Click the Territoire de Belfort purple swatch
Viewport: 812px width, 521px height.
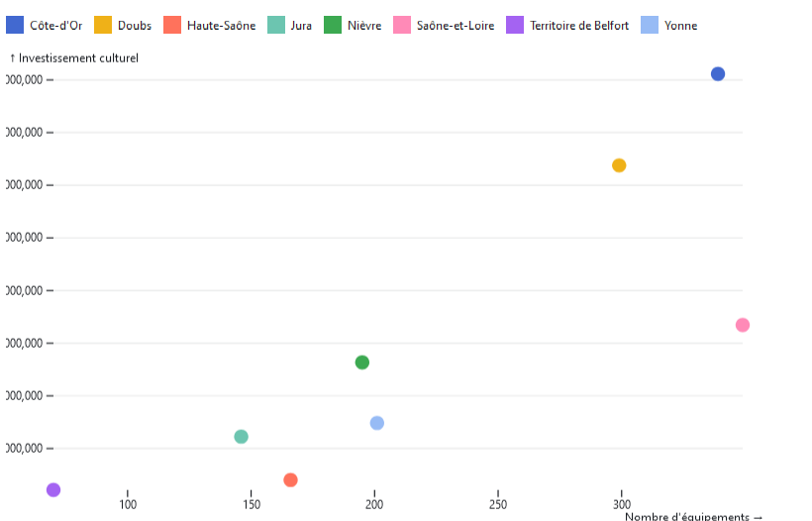click(514, 25)
